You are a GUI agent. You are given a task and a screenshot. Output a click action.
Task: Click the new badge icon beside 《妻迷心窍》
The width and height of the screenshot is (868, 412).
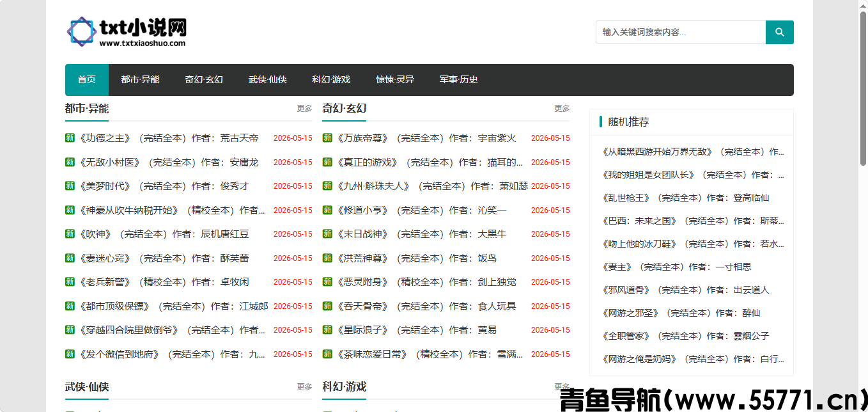click(x=70, y=258)
